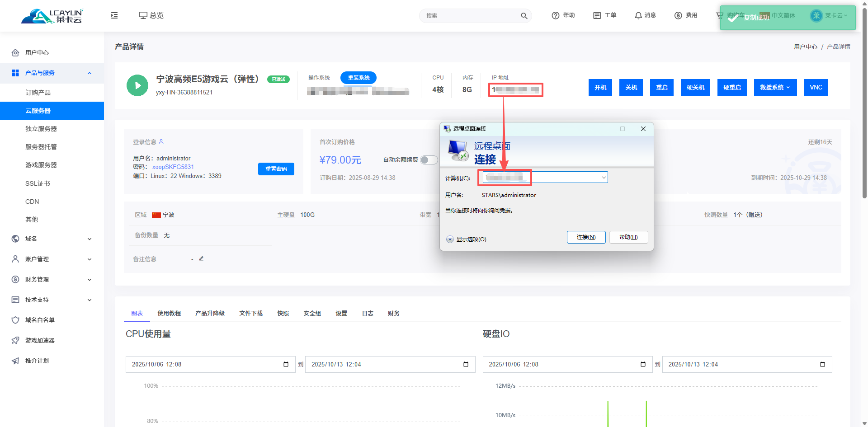Click the 重置密码 button
The width and height of the screenshot is (868, 427).
[276, 169]
